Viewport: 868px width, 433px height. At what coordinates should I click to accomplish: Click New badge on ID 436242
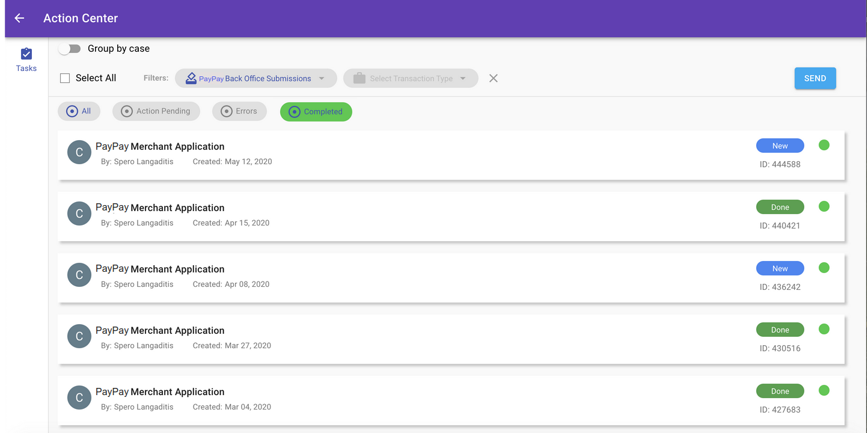(780, 269)
